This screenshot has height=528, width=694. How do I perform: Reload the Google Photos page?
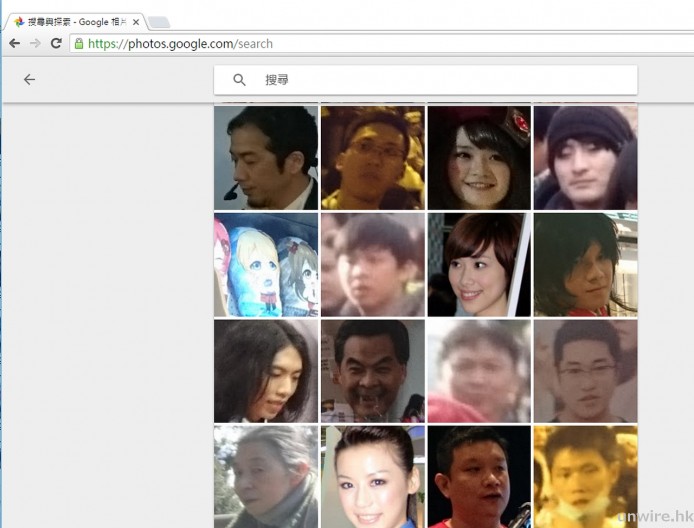coord(56,44)
